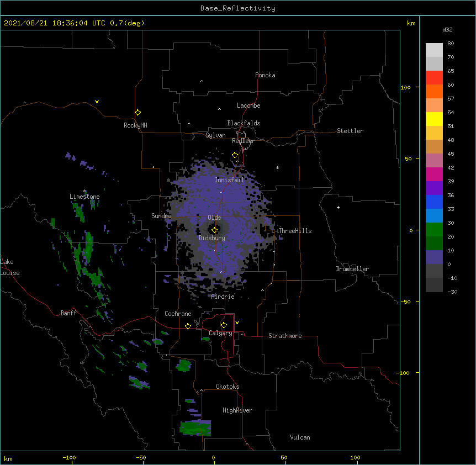The height and width of the screenshot is (465, 476).
Task: Click the Cochrane label
Action: pyautogui.click(x=178, y=314)
